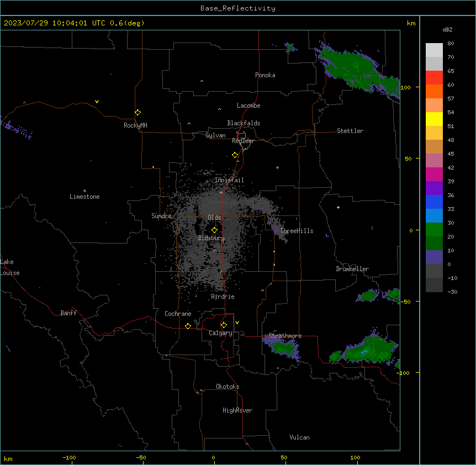This screenshot has height=465, width=476.
Task: Pick the bright green 20-30 dBZ legend swatch
Action: click(x=434, y=230)
